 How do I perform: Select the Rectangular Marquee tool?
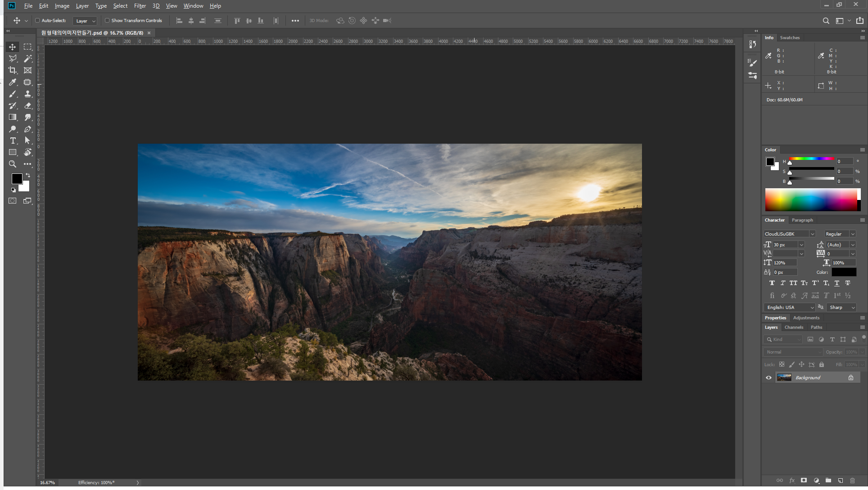coord(27,47)
